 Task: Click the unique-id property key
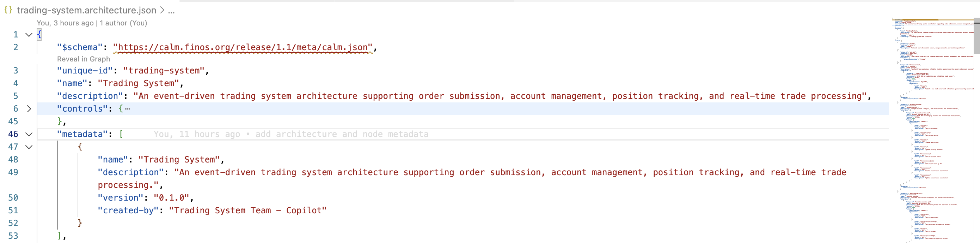pyautogui.click(x=85, y=70)
